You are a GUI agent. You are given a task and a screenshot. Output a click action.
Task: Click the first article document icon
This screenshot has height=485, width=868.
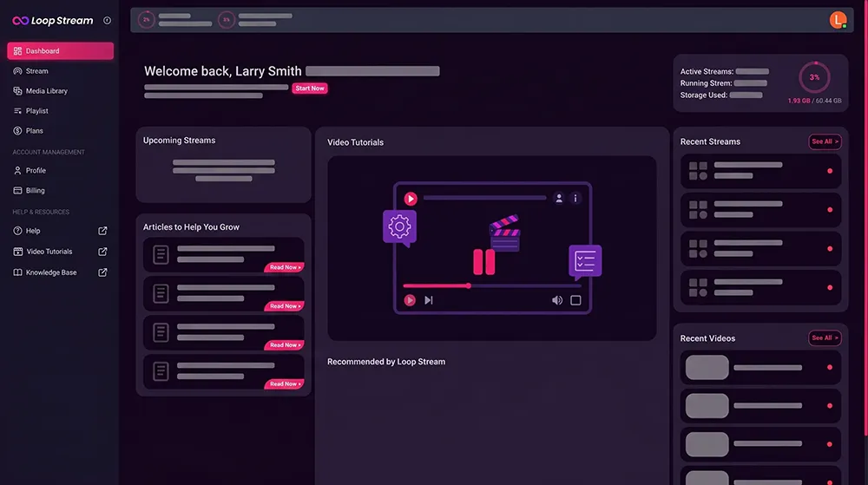161,254
